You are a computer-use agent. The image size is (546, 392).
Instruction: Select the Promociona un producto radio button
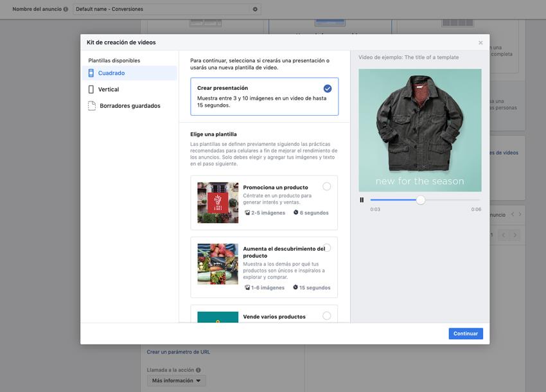tap(326, 186)
